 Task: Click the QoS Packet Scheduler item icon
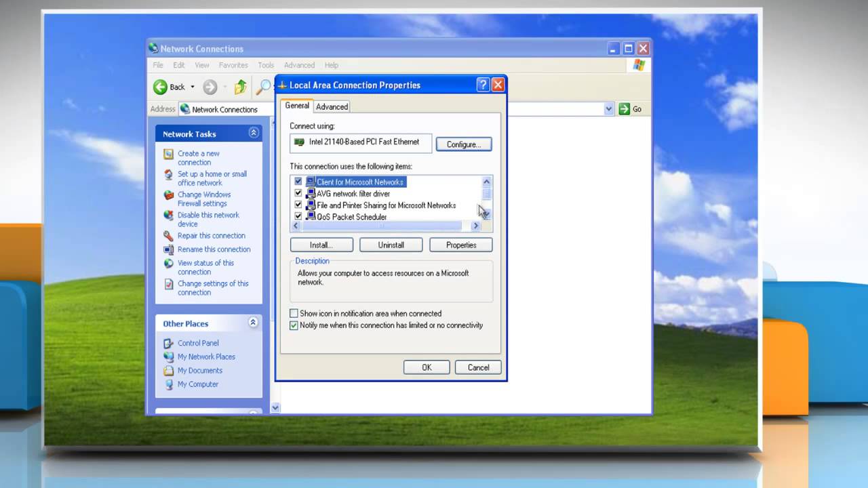[311, 216]
